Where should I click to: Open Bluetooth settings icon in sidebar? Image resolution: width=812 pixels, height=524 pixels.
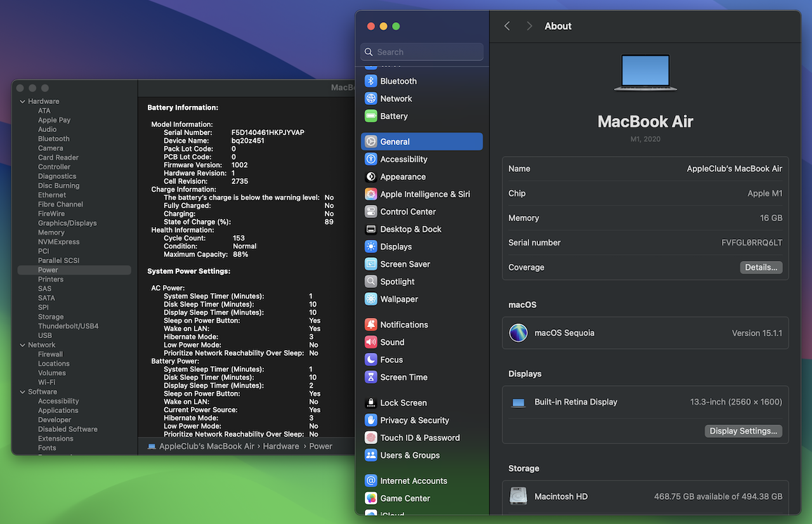(x=371, y=81)
